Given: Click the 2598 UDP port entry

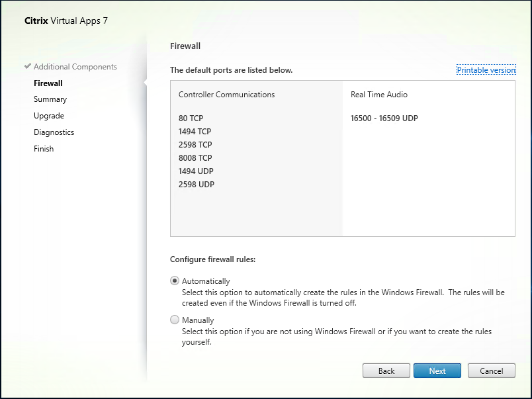Looking at the screenshot, I should 196,185.
